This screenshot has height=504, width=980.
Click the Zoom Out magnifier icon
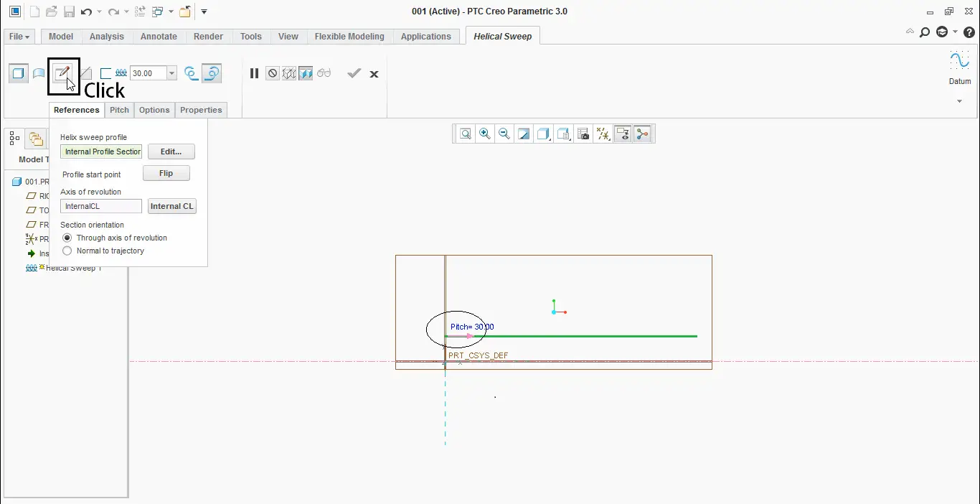pyautogui.click(x=504, y=134)
